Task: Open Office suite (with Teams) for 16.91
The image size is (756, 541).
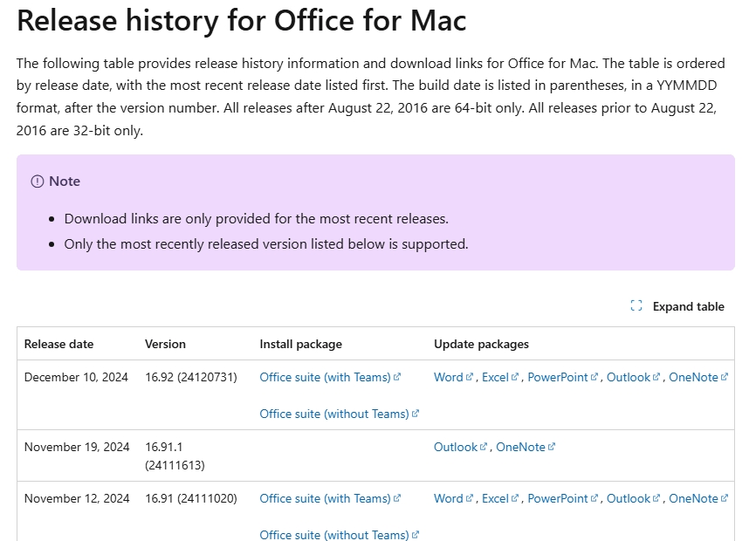Action: pyautogui.click(x=330, y=498)
